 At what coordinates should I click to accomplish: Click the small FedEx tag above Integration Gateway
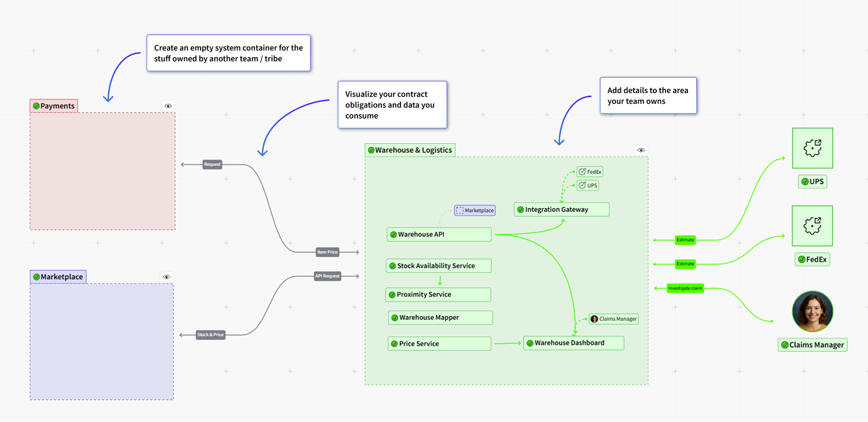pos(590,172)
